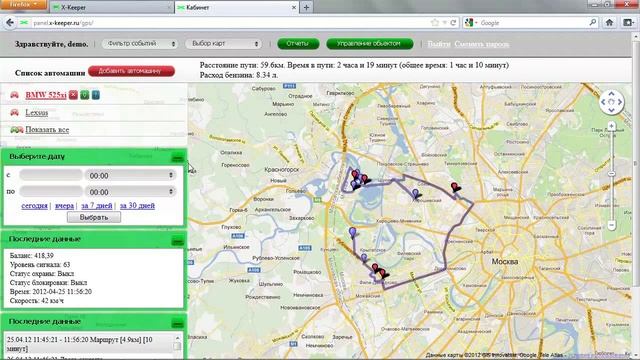Click the search magnifier in Google search box
This screenshot has height=360, width=640.
tap(593, 23)
